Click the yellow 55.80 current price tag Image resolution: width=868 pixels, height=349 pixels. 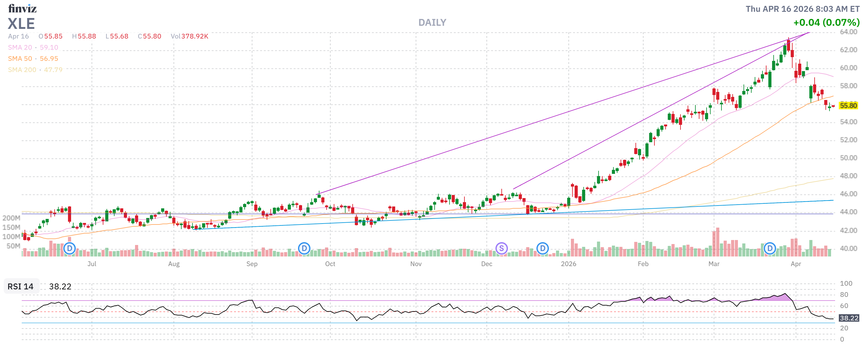click(848, 106)
